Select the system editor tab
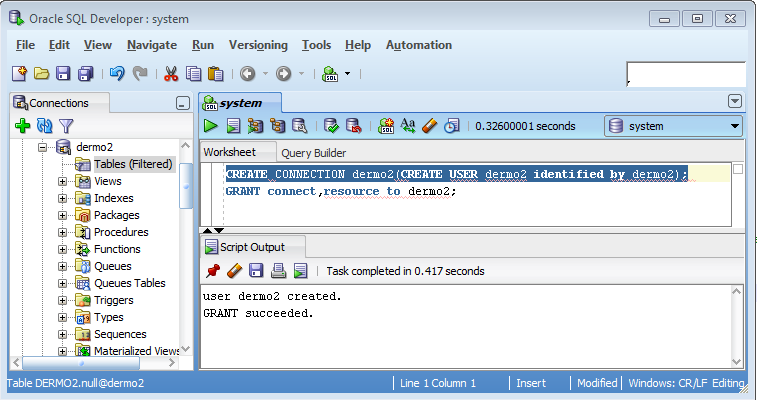757x400 pixels. (240, 103)
